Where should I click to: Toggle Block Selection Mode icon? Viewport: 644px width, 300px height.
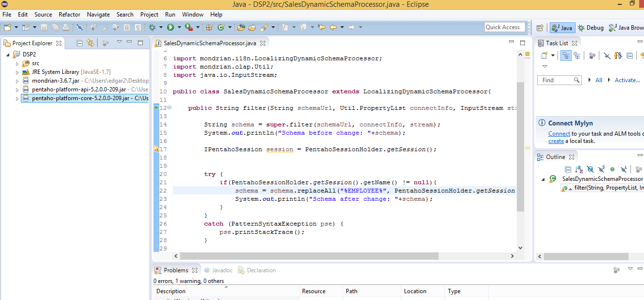point(127,27)
